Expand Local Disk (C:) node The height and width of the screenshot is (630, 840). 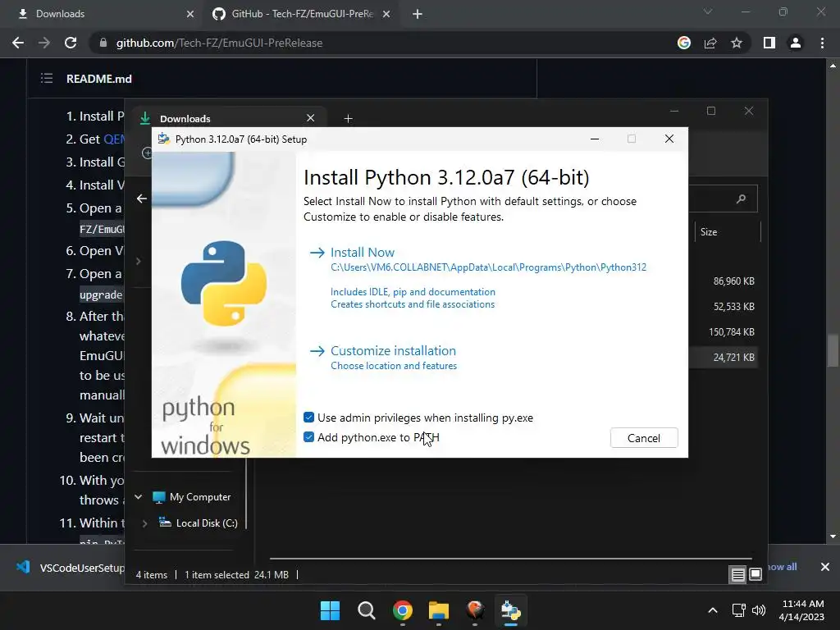point(144,523)
